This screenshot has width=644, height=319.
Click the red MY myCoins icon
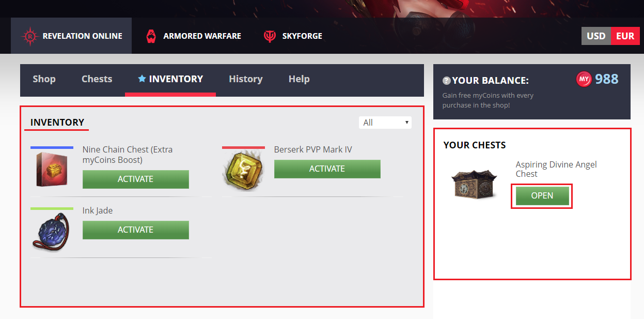[584, 79]
